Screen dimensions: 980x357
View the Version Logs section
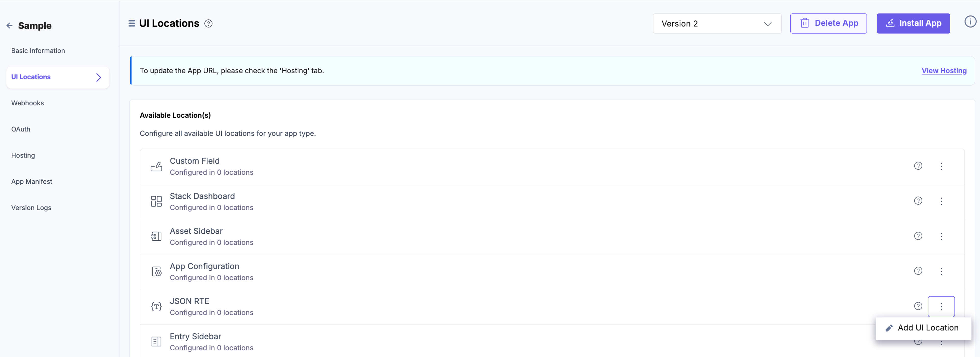[x=31, y=208]
